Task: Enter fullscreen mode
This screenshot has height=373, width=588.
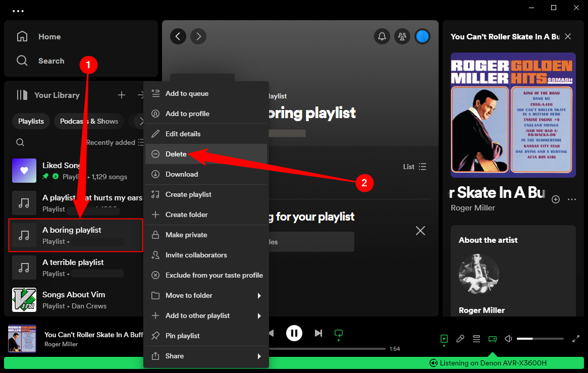Action: (576, 339)
